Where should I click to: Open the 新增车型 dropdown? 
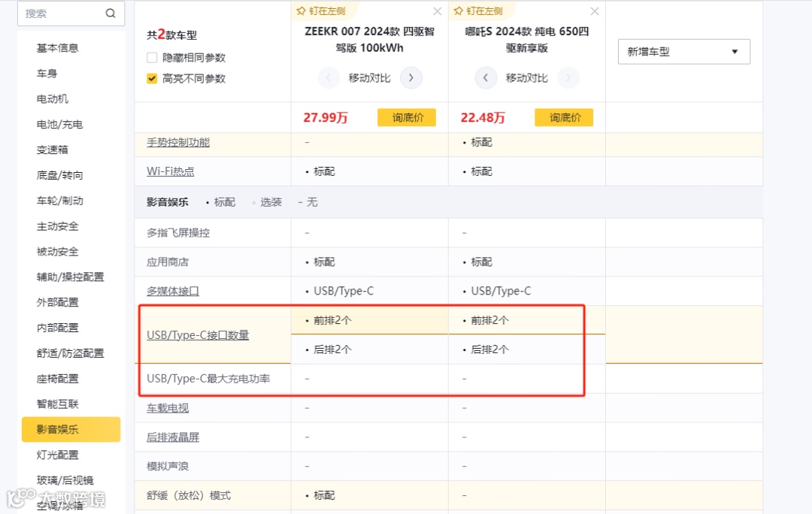coord(683,52)
